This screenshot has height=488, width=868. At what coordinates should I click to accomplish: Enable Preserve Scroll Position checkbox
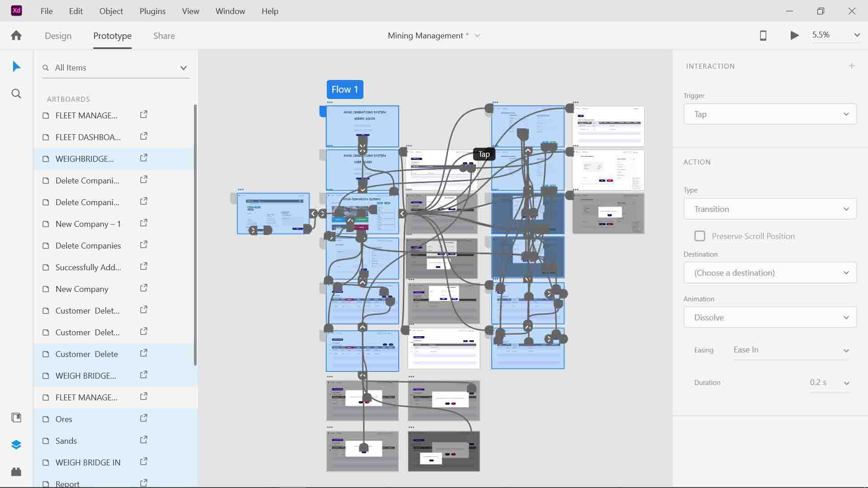tap(700, 236)
